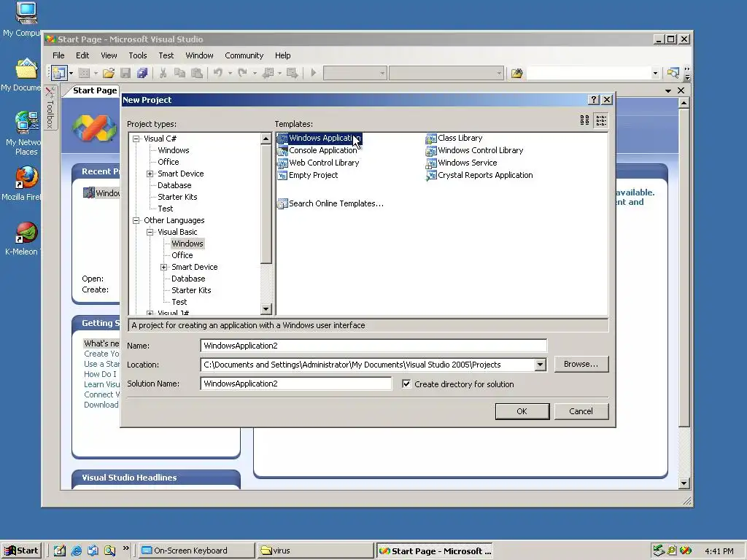747x560 pixels.
Task: Collapse the Visual Basic node
Action: 150,232
